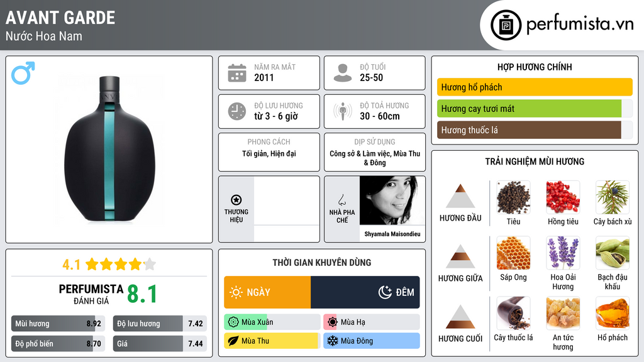Click the 'Tối giản, Hiện đại' style text

(x=269, y=153)
